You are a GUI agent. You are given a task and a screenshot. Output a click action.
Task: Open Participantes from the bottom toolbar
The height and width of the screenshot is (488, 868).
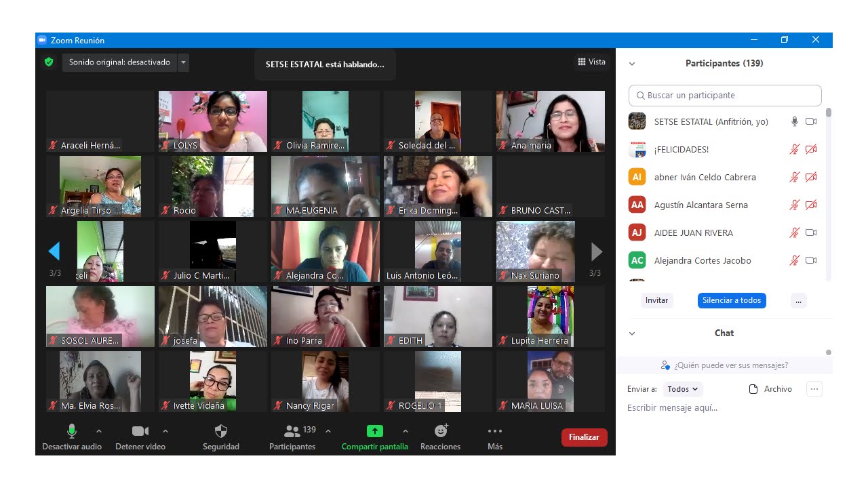tap(292, 437)
